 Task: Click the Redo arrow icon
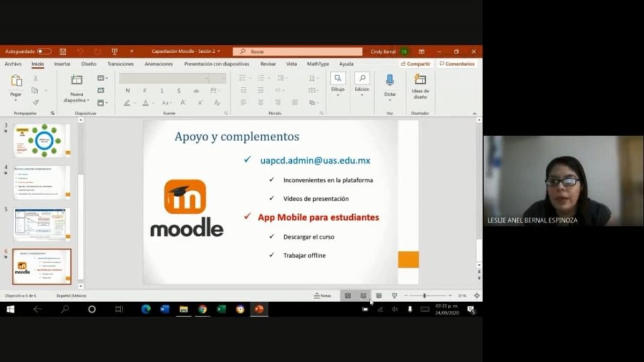click(x=97, y=52)
